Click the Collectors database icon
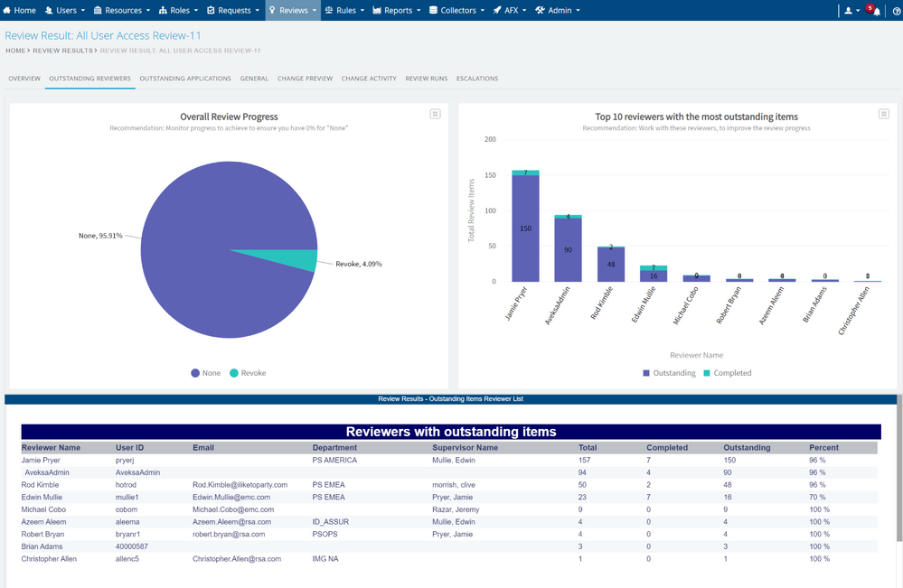Viewport: 903px width, 588px height. click(x=434, y=11)
